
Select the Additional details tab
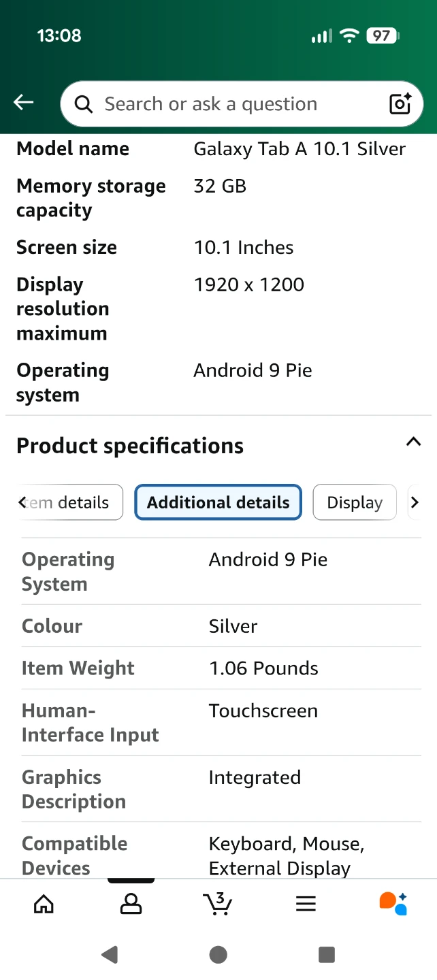click(x=218, y=502)
